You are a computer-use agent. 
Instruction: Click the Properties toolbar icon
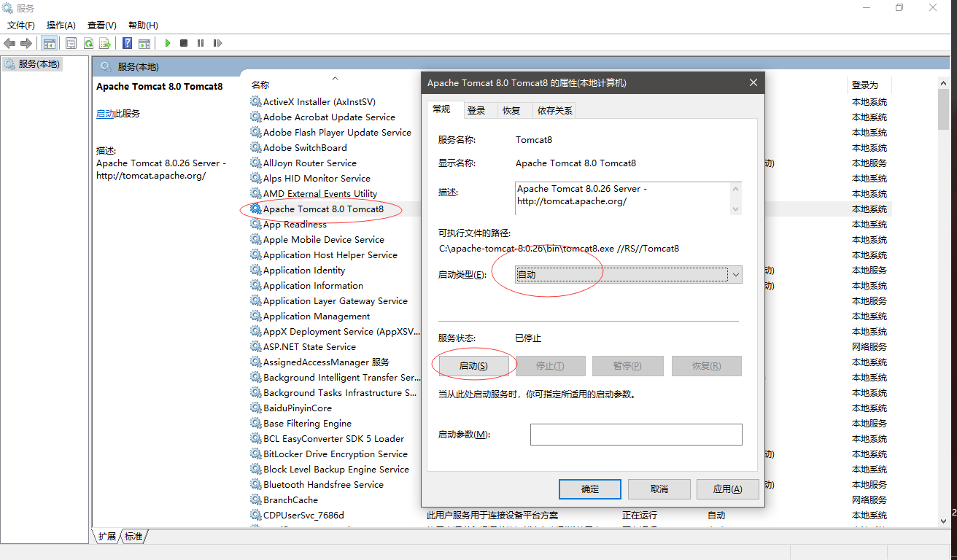(71, 44)
